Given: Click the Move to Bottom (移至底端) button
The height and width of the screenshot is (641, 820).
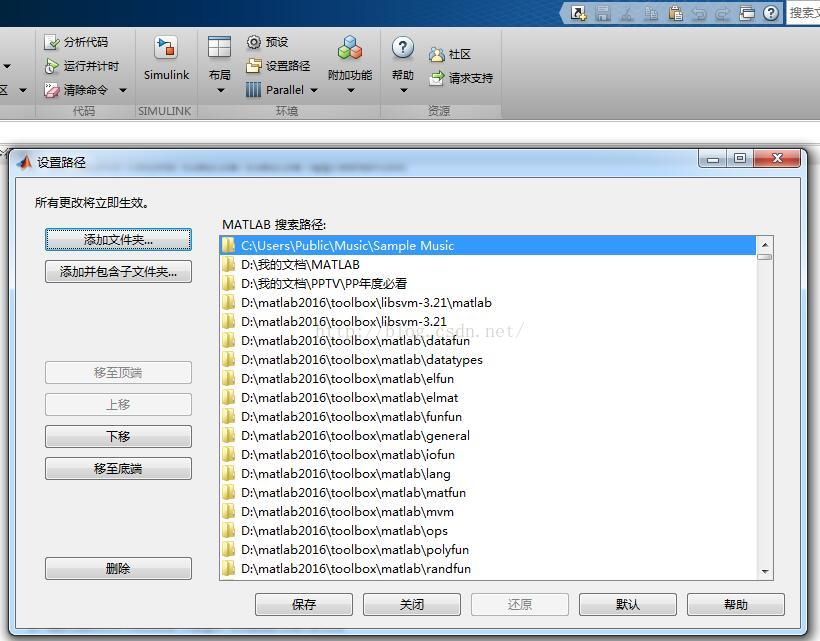Looking at the screenshot, I should click(x=118, y=468).
